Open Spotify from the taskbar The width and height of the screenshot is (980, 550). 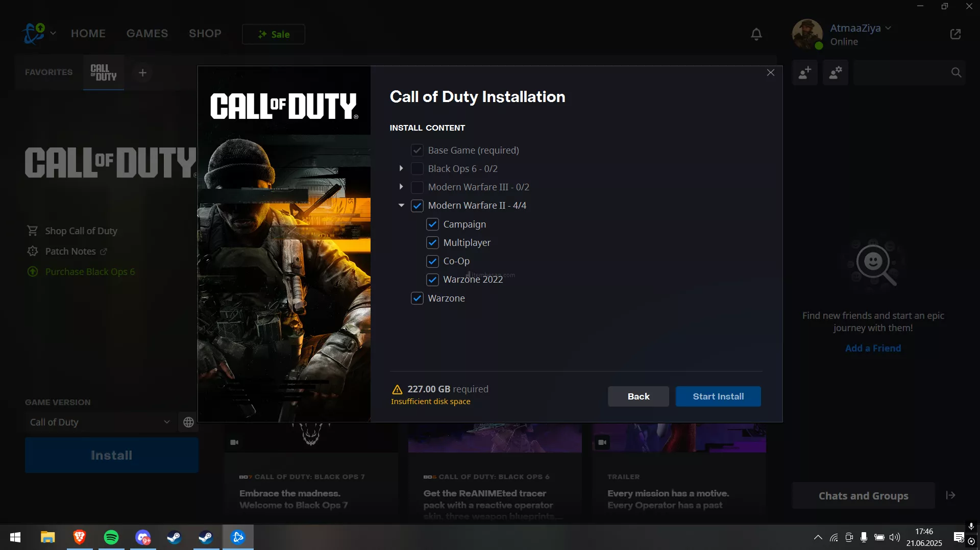pyautogui.click(x=111, y=537)
